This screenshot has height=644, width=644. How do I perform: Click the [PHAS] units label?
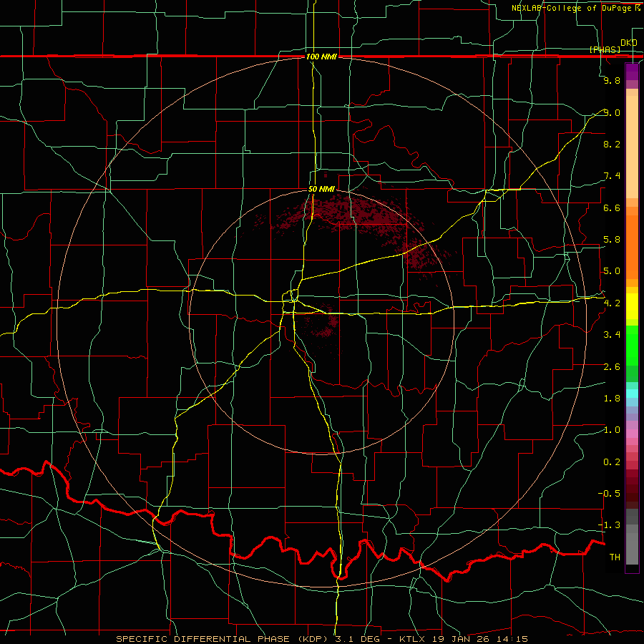[605, 49]
